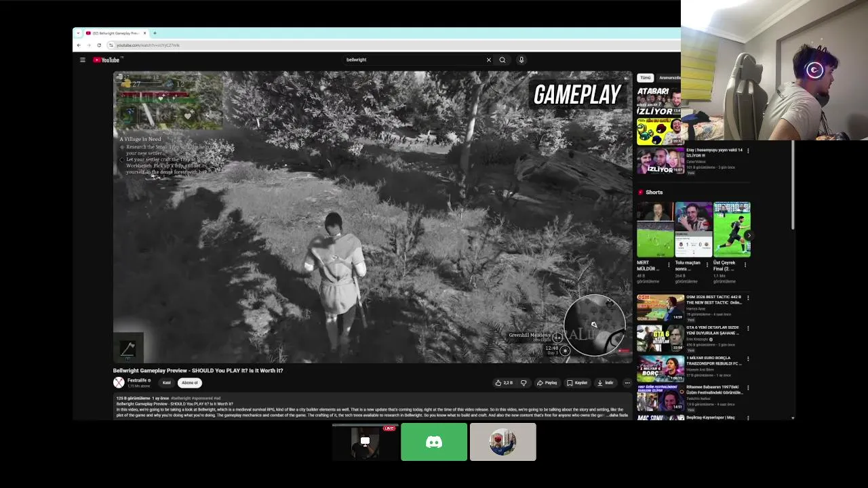Click the YouTube search magnifier button

pos(502,60)
